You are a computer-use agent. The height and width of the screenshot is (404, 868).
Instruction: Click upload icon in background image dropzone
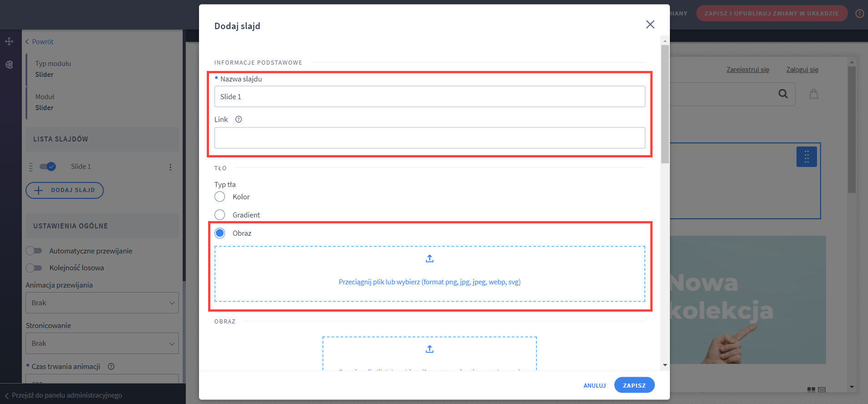429,259
